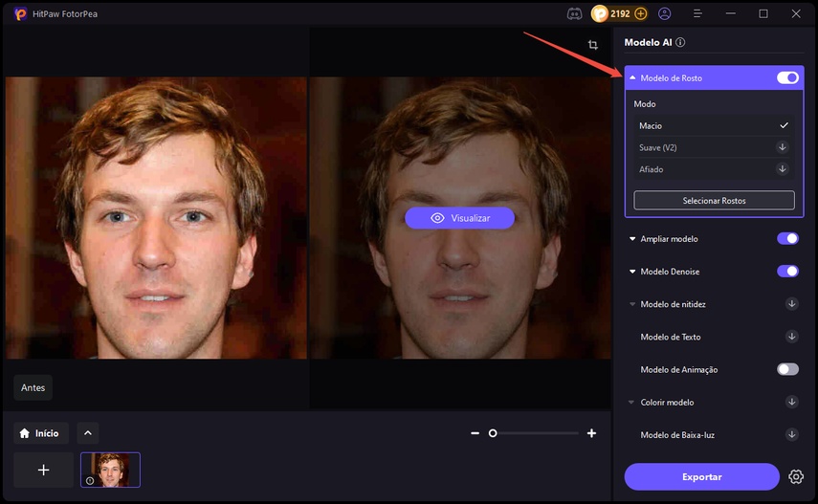Viewport: 818px width, 504px height.
Task: Expand the Ampliar modelo section
Action: point(632,239)
